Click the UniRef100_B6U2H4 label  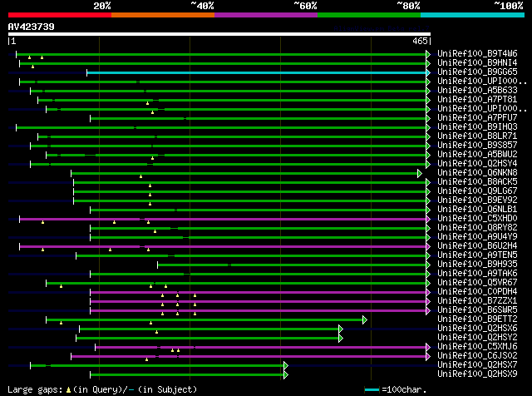pos(477,246)
